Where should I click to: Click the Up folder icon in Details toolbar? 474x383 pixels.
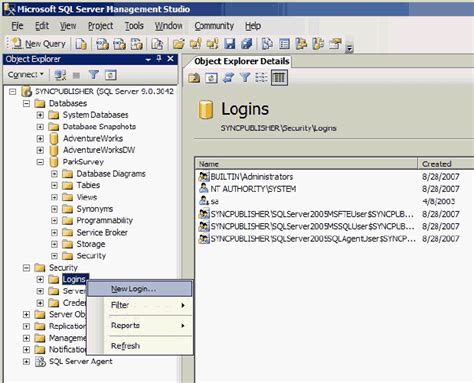click(x=194, y=78)
